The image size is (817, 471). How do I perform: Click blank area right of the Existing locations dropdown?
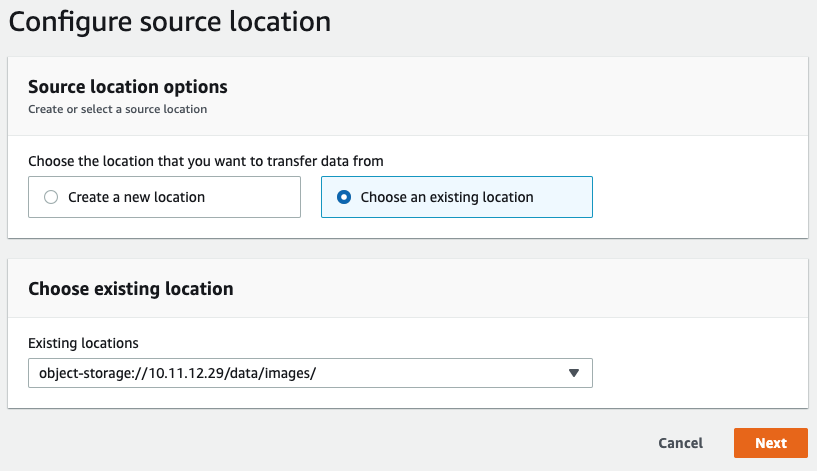point(698,373)
